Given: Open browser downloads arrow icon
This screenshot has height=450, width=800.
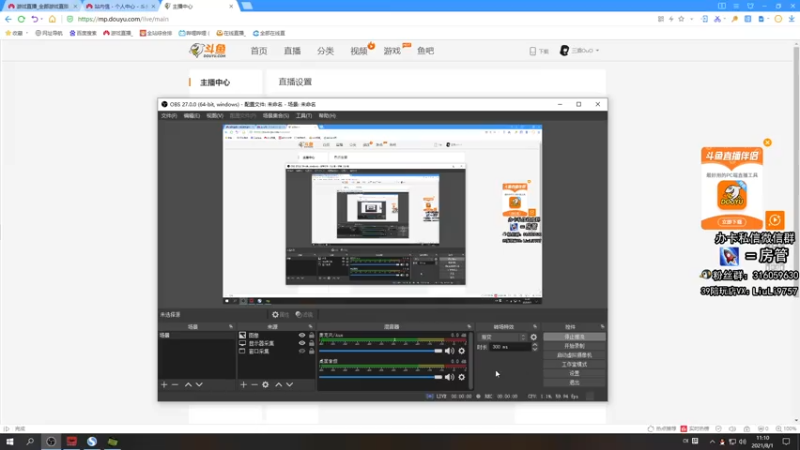Looking at the screenshot, I should coord(791,19).
